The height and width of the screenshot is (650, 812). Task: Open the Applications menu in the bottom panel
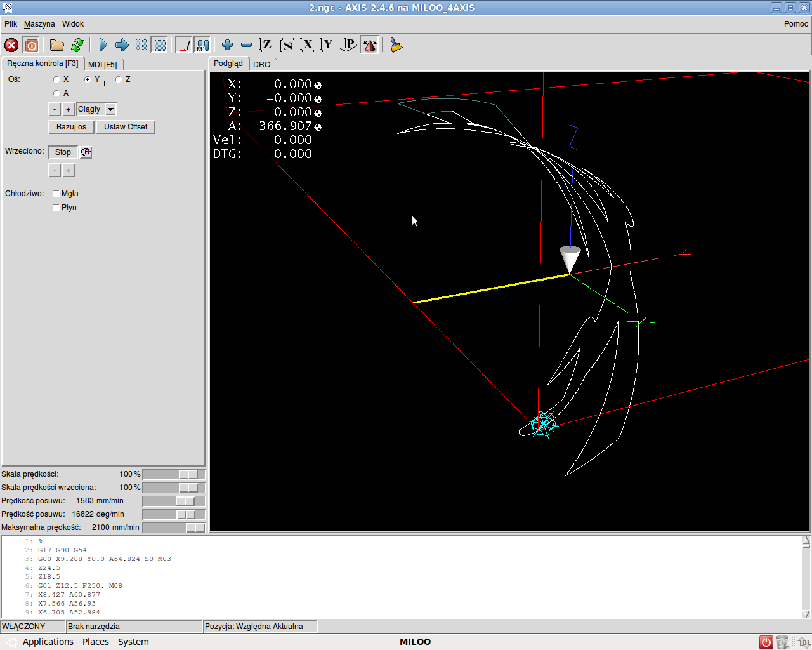(48, 642)
